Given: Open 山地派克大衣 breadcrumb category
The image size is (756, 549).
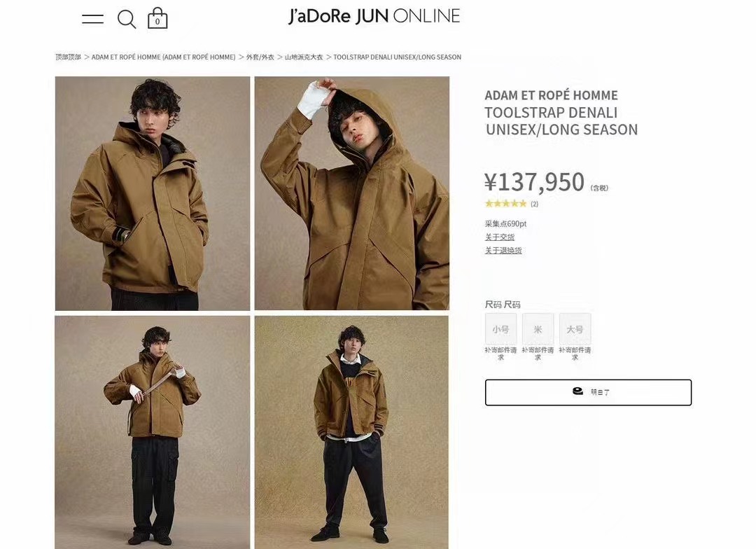Looking at the screenshot, I should coord(304,57).
